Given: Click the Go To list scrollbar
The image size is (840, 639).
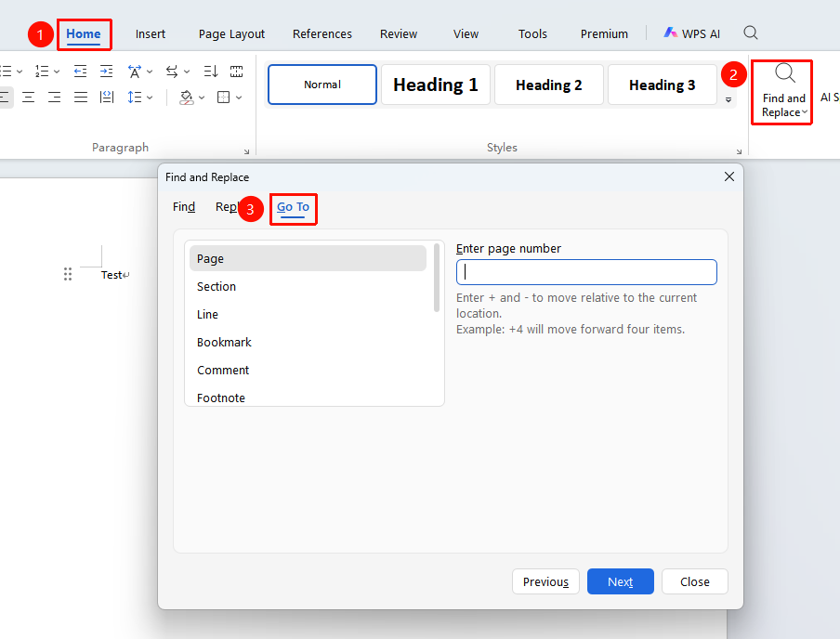Looking at the screenshot, I should click(x=437, y=278).
